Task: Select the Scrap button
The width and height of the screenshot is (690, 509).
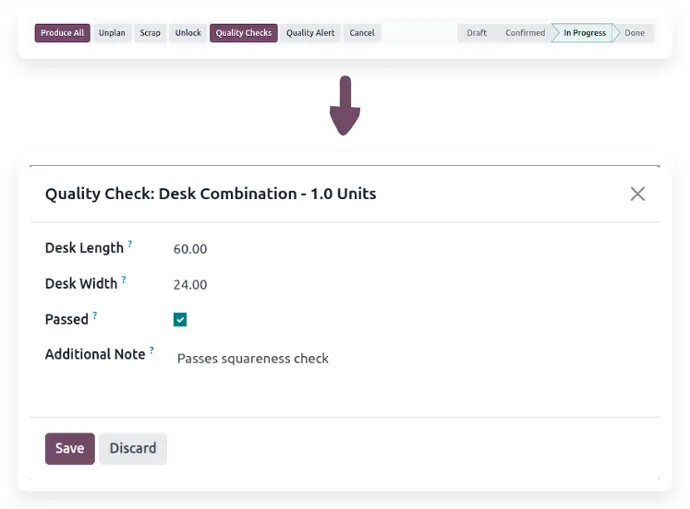Action: (150, 33)
